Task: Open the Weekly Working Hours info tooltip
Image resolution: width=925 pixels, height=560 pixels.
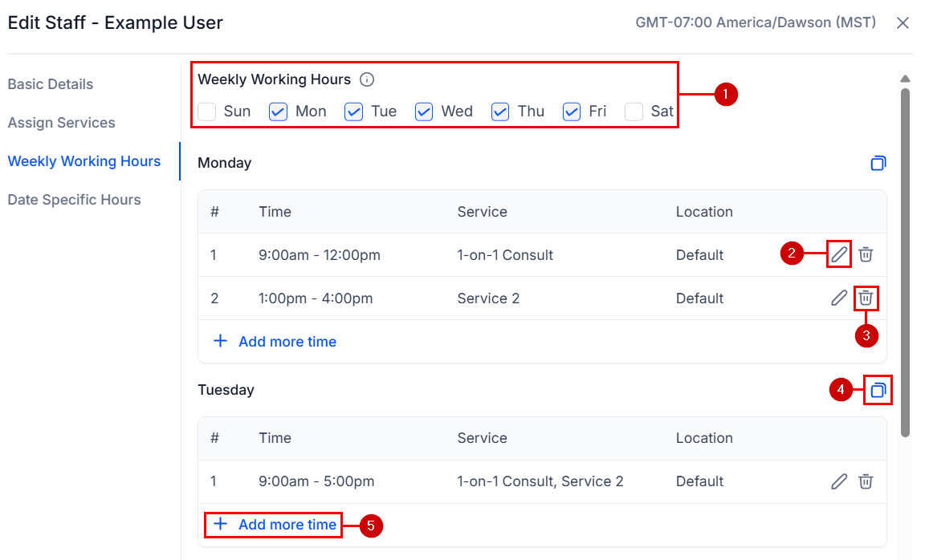Action: (x=367, y=79)
